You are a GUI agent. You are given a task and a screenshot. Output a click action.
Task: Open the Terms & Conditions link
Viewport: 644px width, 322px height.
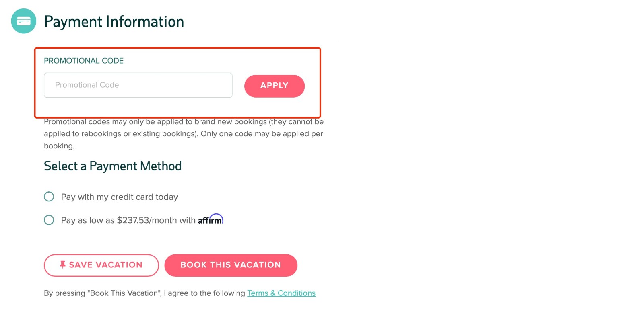click(281, 293)
